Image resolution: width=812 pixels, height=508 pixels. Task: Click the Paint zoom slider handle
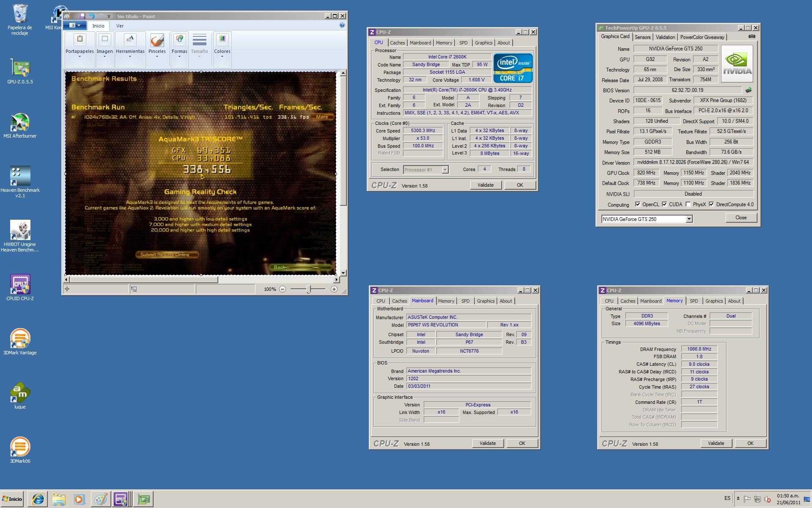(x=309, y=289)
